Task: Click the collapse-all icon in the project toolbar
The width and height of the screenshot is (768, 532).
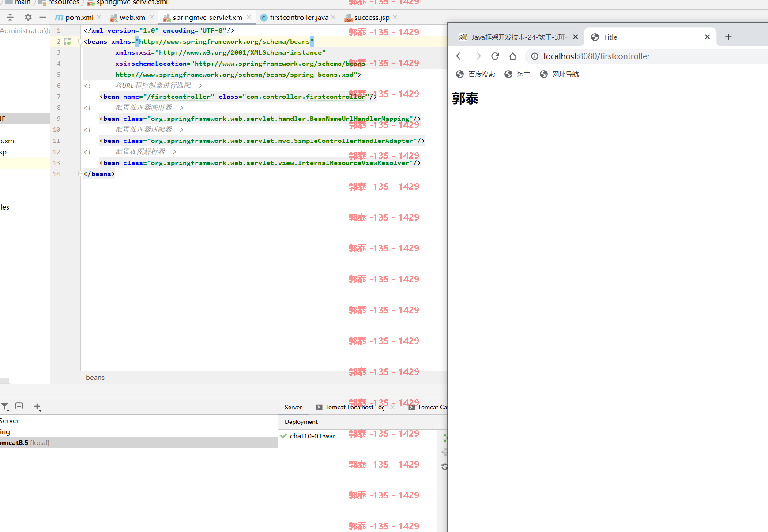Action: pos(10,17)
